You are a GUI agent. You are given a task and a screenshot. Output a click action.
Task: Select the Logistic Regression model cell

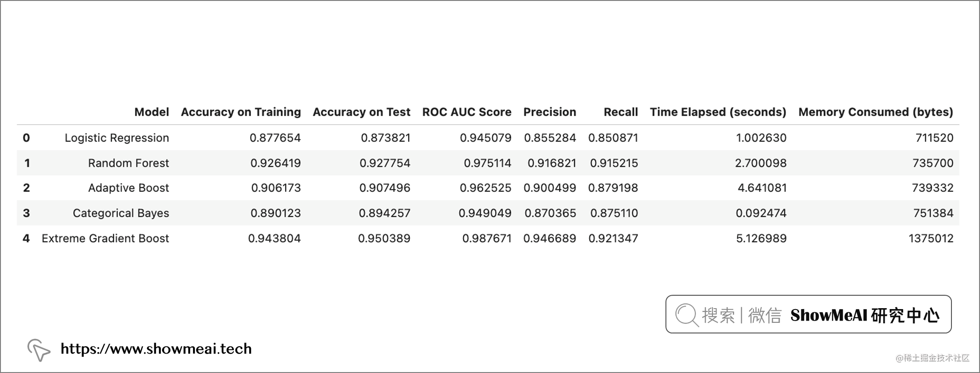click(117, 138)
